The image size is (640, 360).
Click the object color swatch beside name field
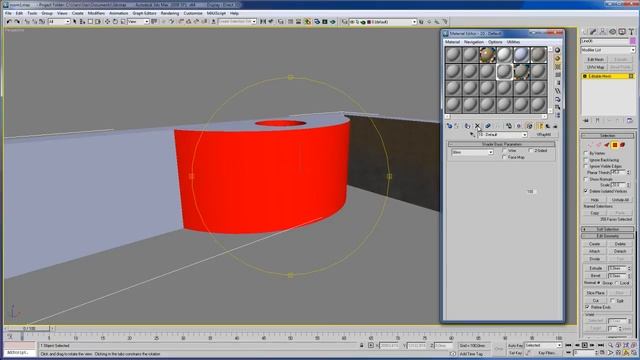tap(632, 41)
